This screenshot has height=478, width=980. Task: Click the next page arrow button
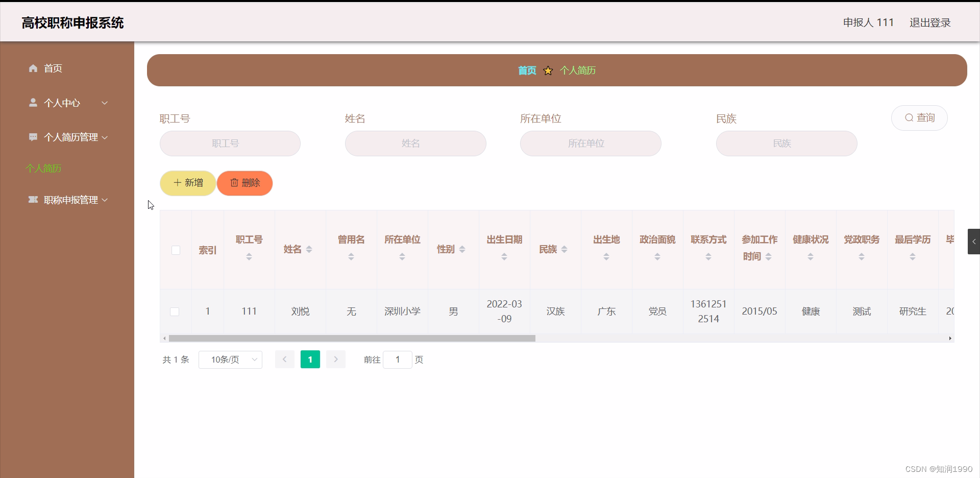coord(335,360)
